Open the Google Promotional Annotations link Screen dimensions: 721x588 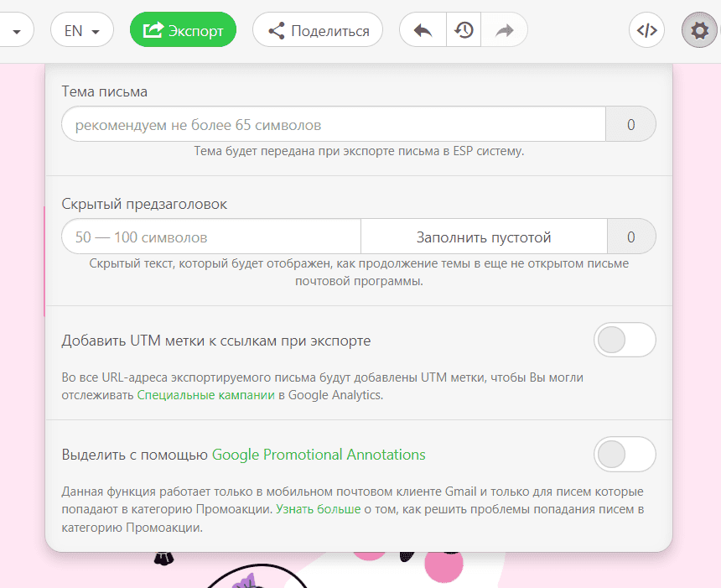[319, 455]
